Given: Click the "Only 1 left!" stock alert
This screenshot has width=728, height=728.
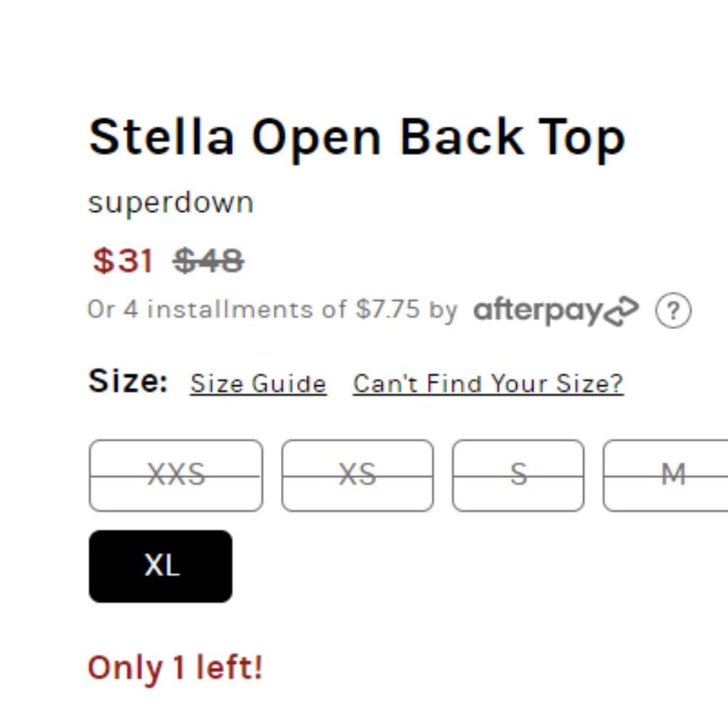Looking at the screenshot, I should click(x=175, y=665).
